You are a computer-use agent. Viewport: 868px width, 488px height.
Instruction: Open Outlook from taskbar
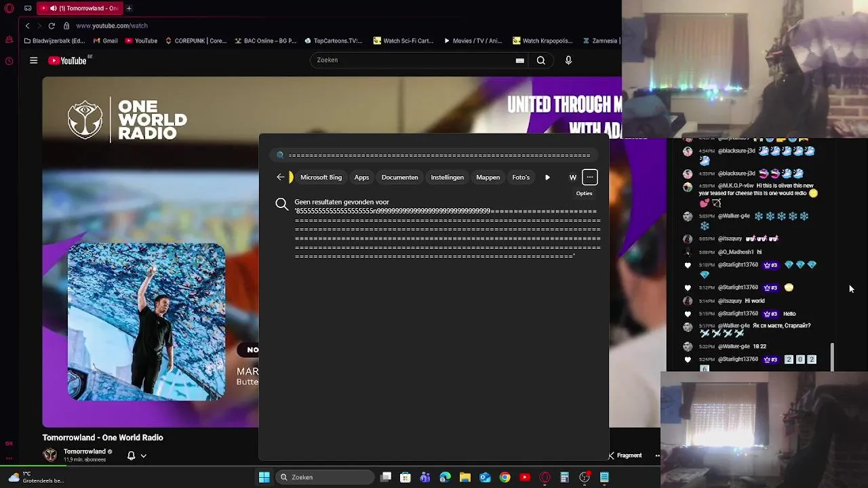(x=485, y=477)
